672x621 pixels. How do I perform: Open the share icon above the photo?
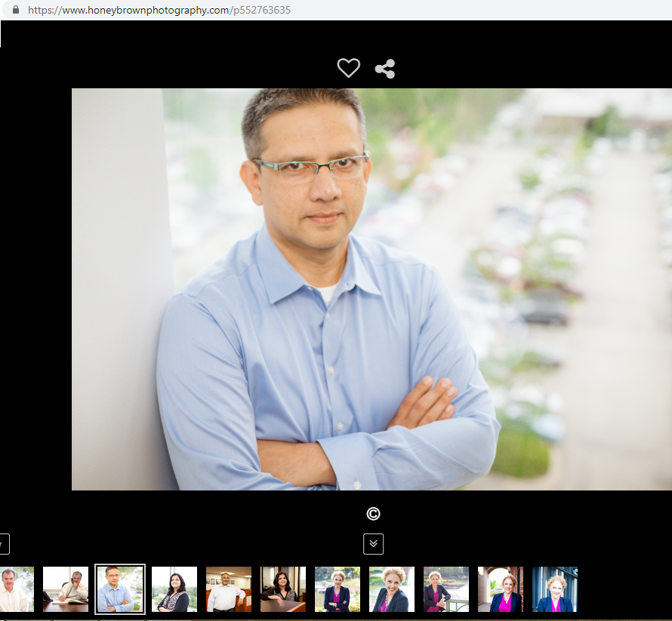click(x=385, y=69)
